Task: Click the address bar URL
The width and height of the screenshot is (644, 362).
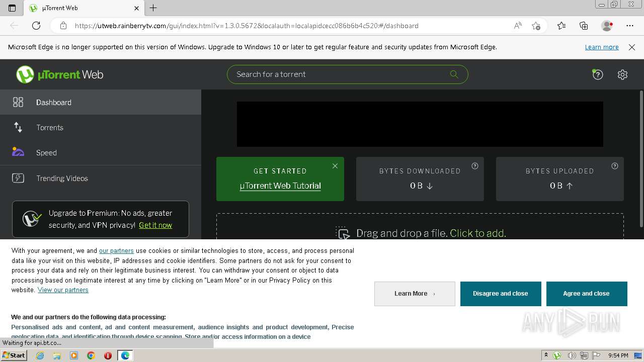Action: [247, 26]
